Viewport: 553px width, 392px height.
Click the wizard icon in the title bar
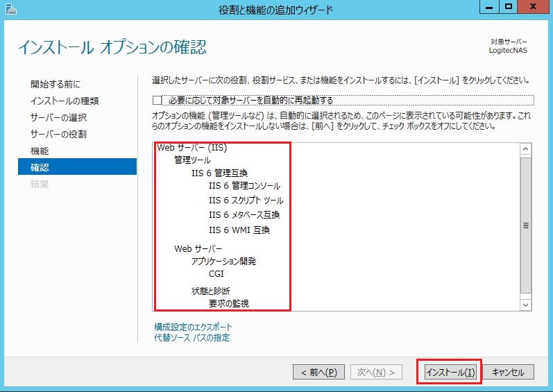coord(11,10)
